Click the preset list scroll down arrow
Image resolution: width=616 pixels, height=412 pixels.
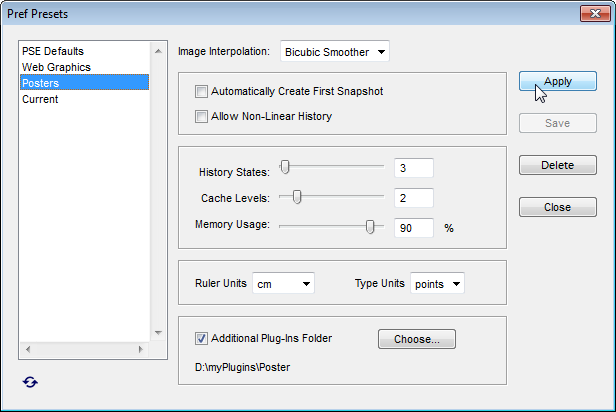(x=158, y=333)
